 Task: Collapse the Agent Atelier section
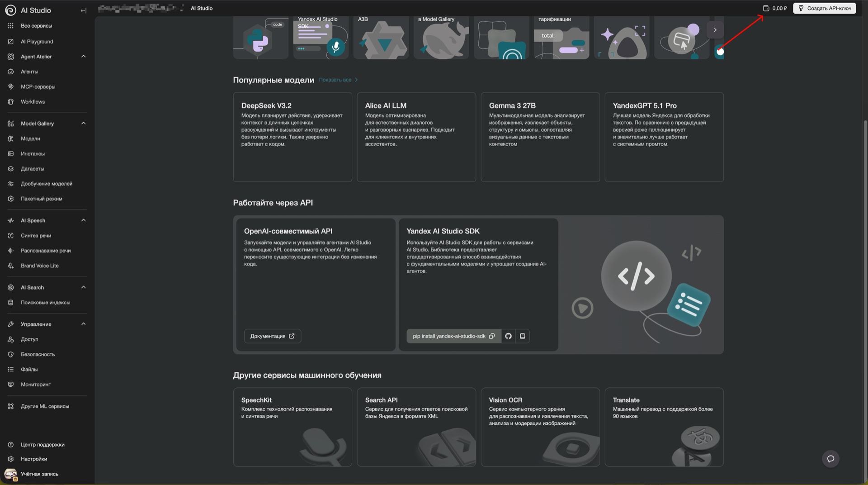tap(83, 57)
